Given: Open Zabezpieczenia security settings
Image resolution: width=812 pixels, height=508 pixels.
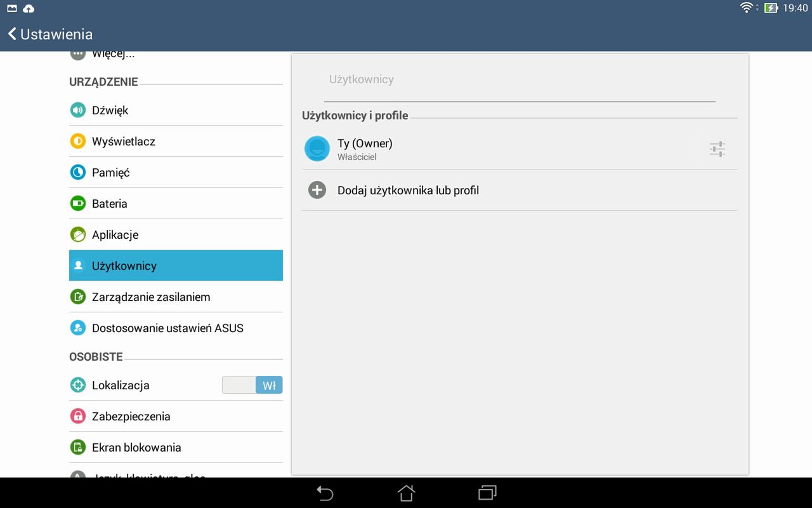Looking at the screenshot, I should (176, 416).
